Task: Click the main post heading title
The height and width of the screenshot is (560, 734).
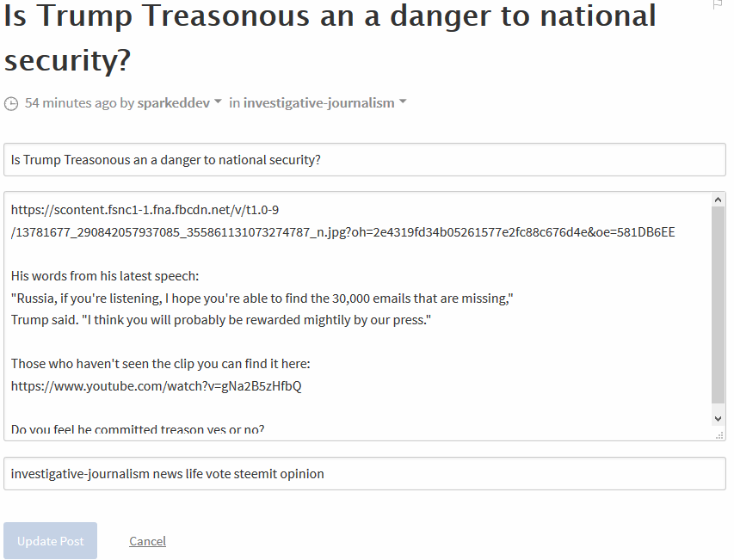Action: coord(330,38)
